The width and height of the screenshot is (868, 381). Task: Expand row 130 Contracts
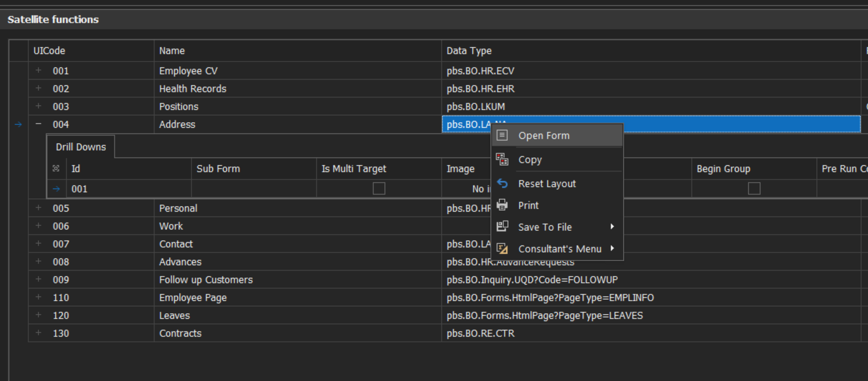(x=38, y=333)
